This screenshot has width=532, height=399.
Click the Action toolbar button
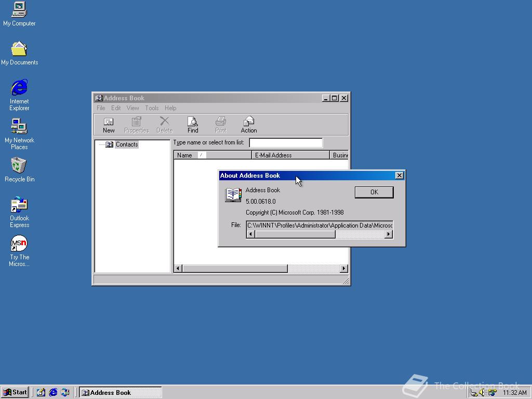[x=249, y=125]
